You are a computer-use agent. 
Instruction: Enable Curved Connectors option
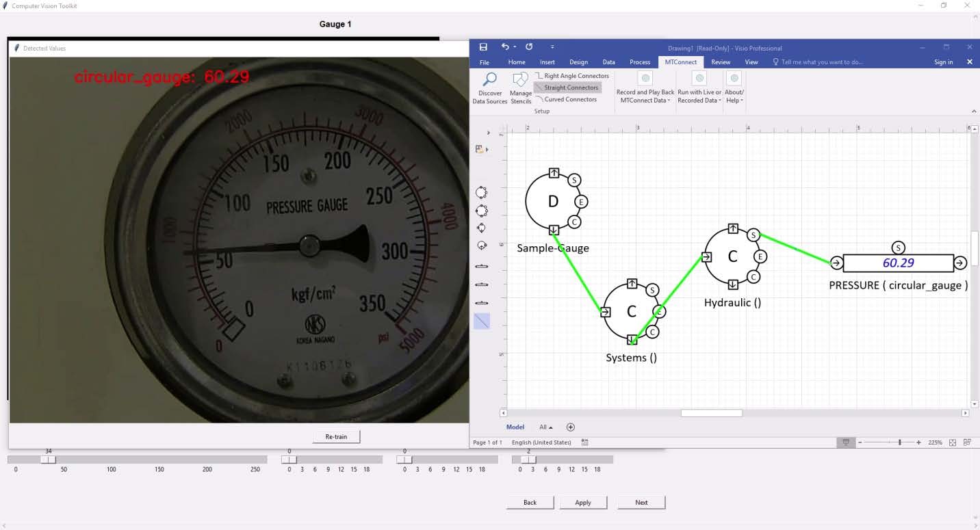(566, 99)
